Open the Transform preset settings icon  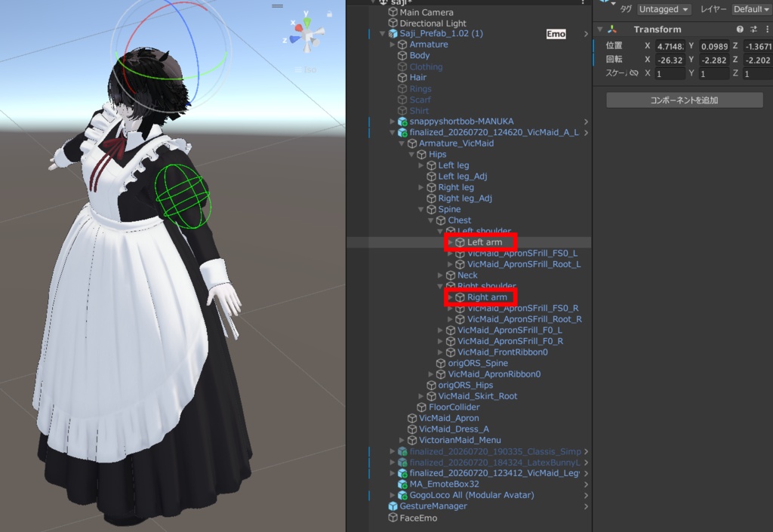coord(754,29)
